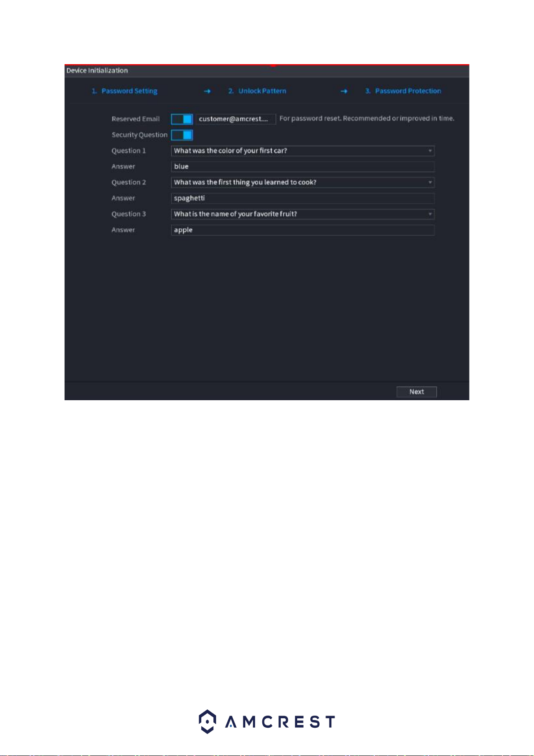Image resolution: width=534 pixels, height=756 pixels.
Task: Select the Unlock Pattern step
Action: (x=257, y=91)
